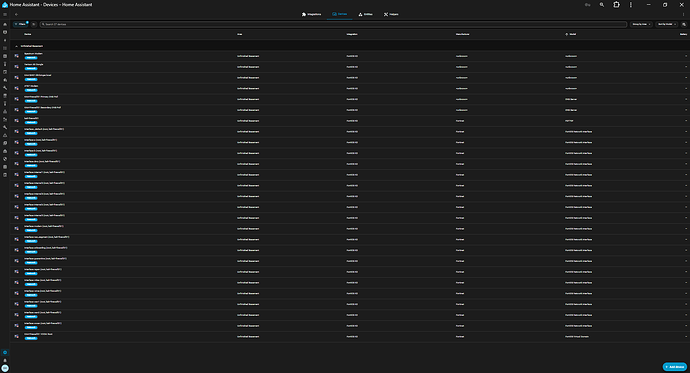Click the browser magnifier zoom icon in title bar
This screenshot has height=373, width=690.
click(602, 5)
